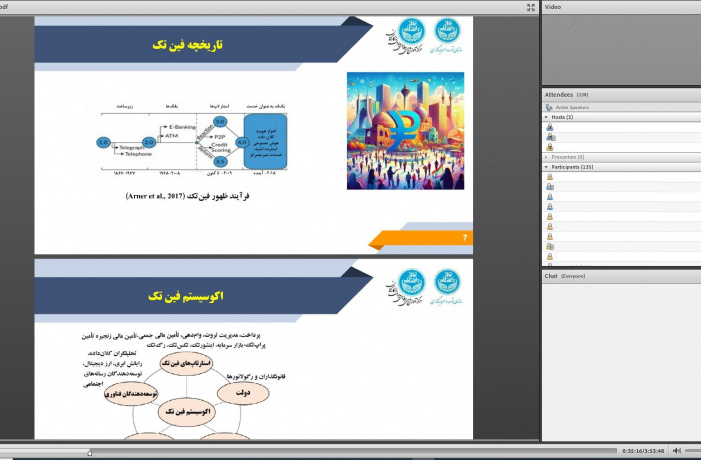Click the central اکوسیستم فین تک oval in diagram

(187, 412)
